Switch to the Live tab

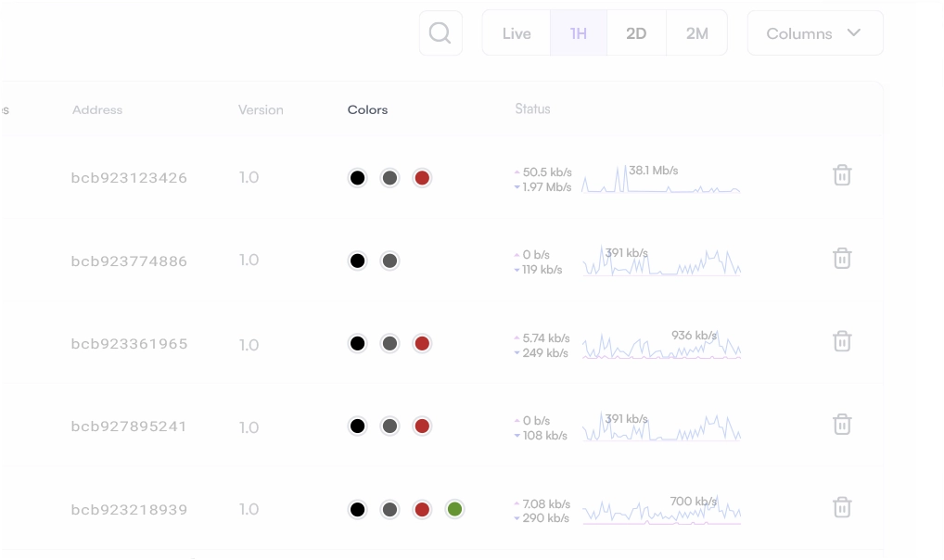pos(516,32)
